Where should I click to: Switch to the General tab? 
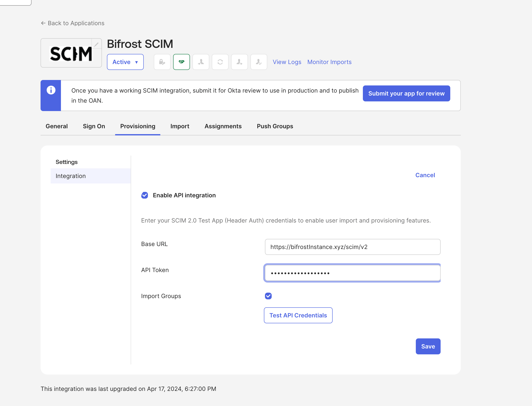coord(57,126)
